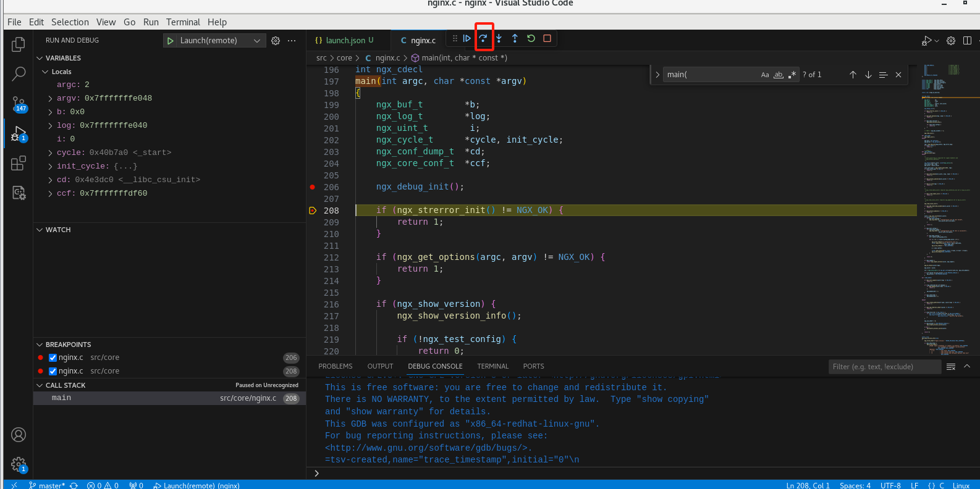Viewport: 980px width, 489px height.
Task: Select main frame in call stack
Action: (x=169, y=398)
